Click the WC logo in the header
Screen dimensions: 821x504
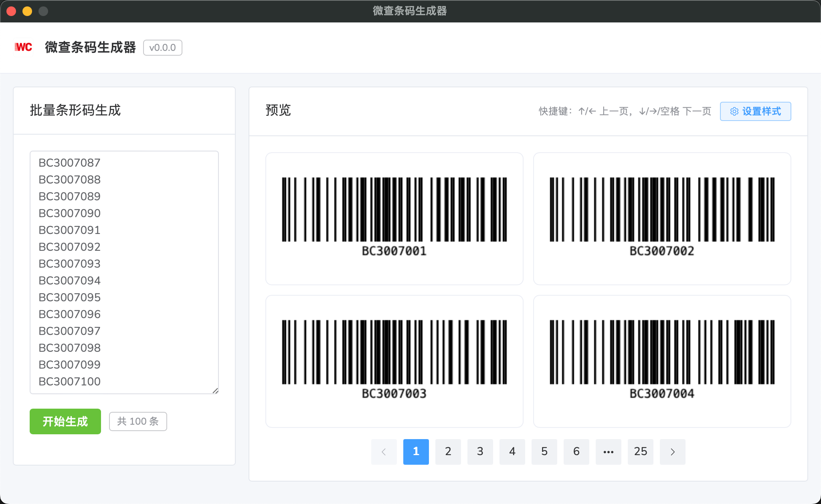point(23,48)
